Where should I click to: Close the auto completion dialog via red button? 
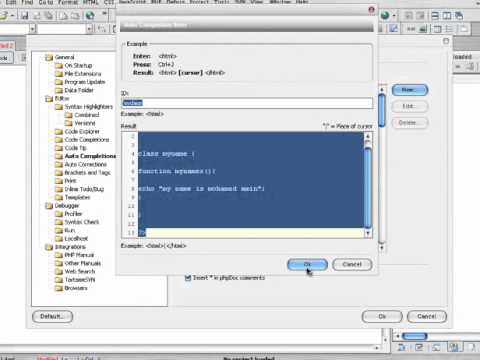[x=371, y=10]
